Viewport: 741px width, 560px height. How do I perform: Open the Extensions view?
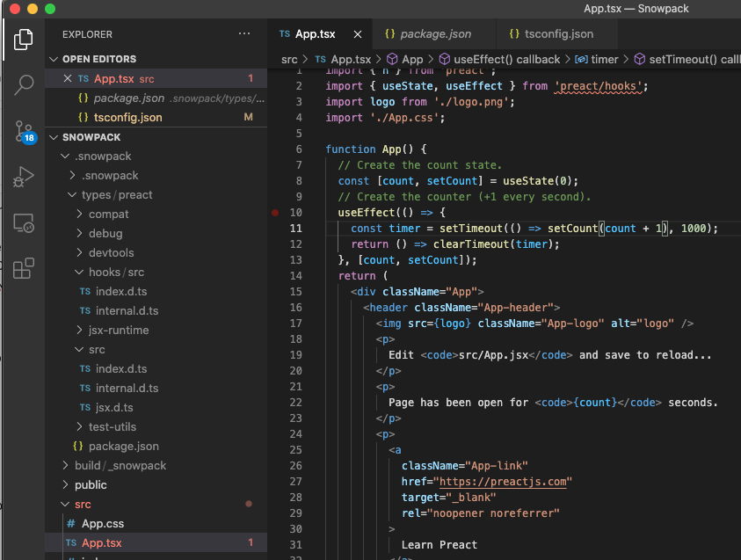pyautogui.click(x=23, y=268)
